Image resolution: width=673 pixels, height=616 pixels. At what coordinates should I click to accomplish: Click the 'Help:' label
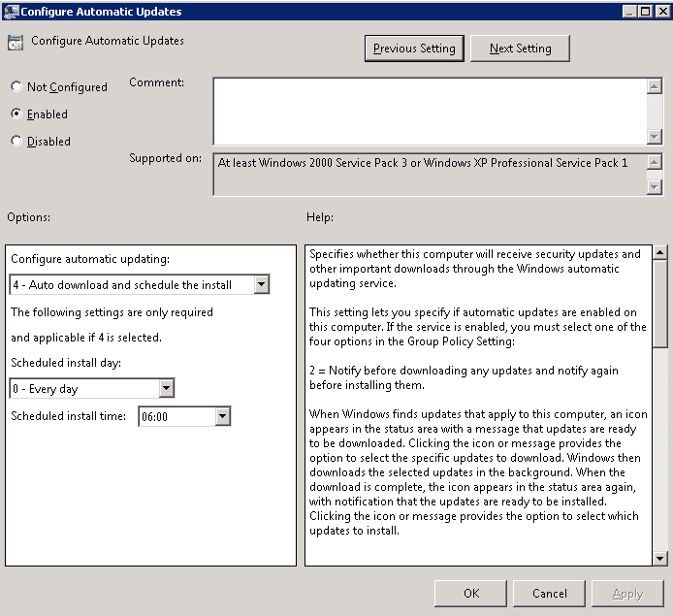[x=320, y=217]
